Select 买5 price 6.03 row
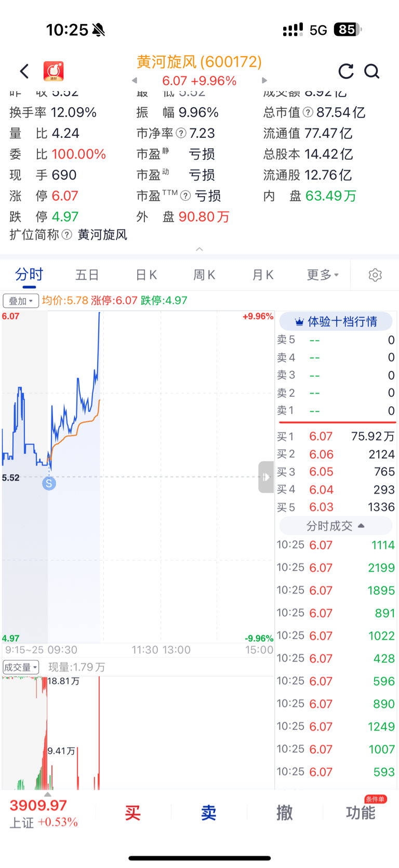The height and width of the screenshot is (868, 399). pos(336,507)
